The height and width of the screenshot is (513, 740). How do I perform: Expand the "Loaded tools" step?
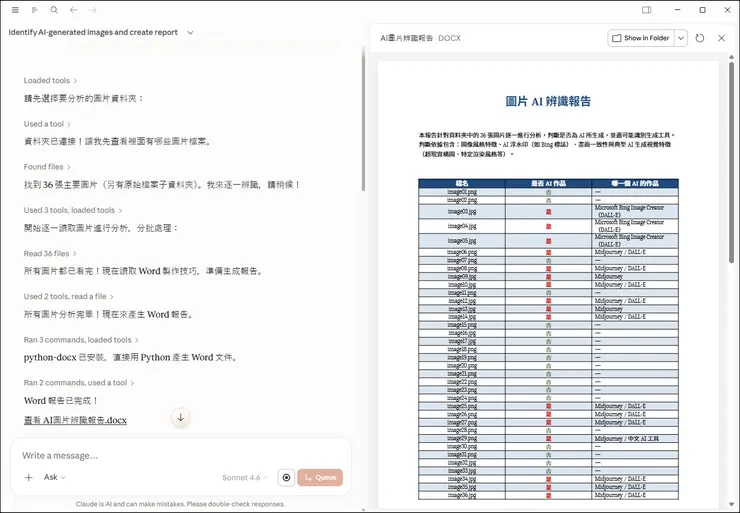tap(50, 81)
